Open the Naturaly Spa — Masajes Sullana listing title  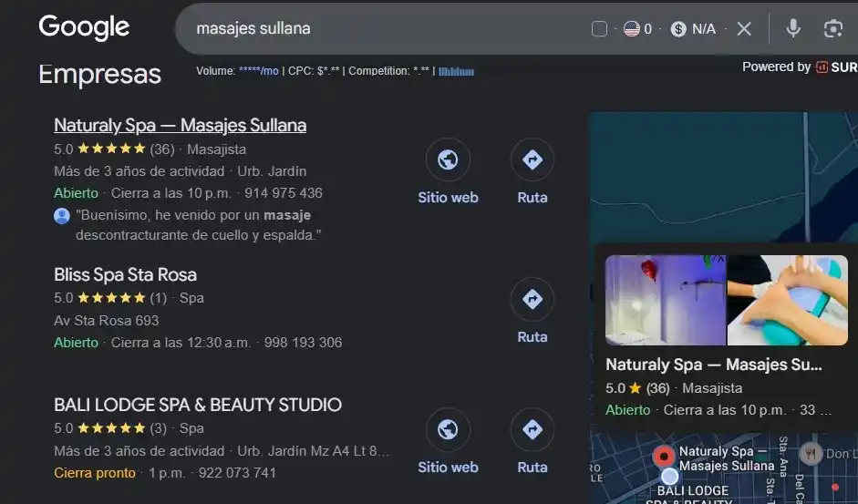(x=180, y=125)
